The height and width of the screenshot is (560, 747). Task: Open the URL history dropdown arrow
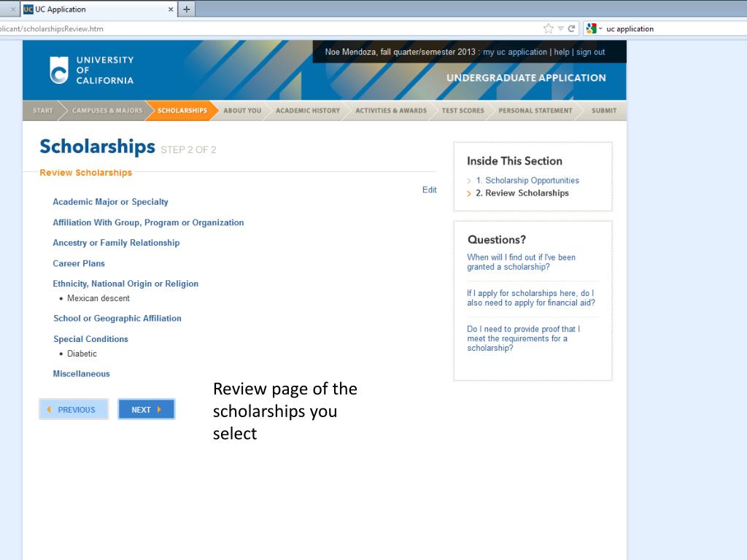[x=561, y=28]
